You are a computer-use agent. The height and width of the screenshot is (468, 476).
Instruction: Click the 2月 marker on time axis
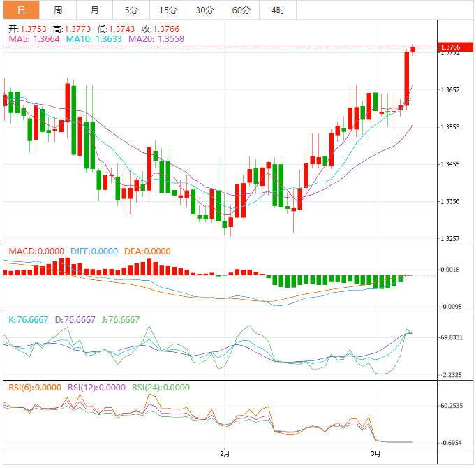[225, 453]
